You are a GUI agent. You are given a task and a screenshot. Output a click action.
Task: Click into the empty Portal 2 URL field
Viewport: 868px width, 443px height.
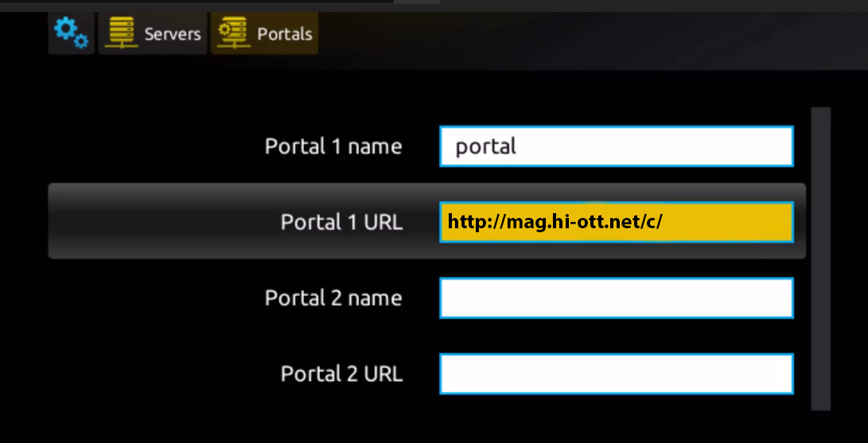(617, 374)
